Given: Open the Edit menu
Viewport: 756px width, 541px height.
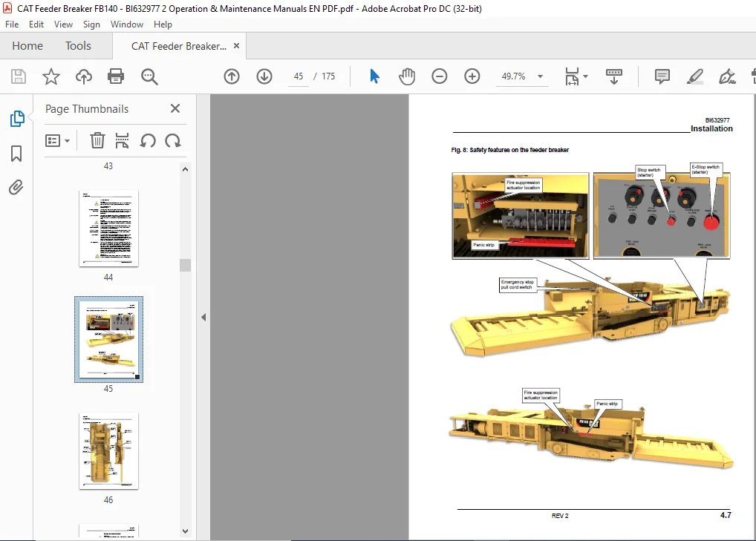Looking at the screenshot, I should pyautogui.click(x=36, y=24).
